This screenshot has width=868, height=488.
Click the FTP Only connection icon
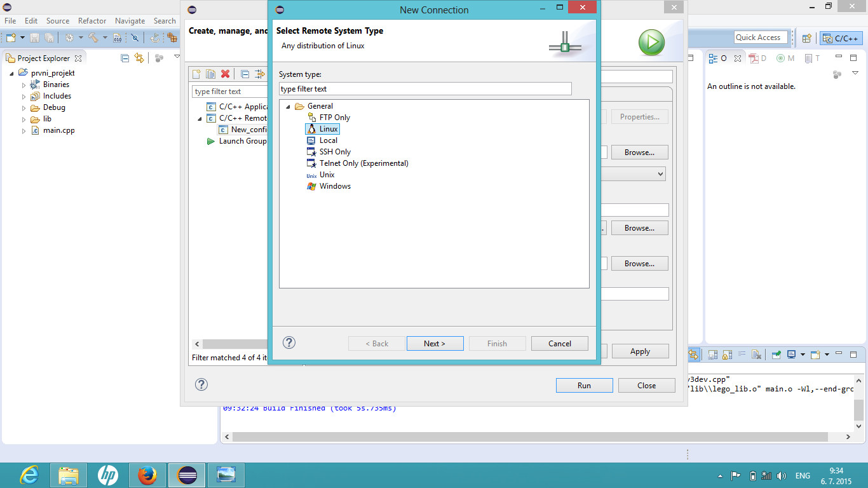coord(311,118)
